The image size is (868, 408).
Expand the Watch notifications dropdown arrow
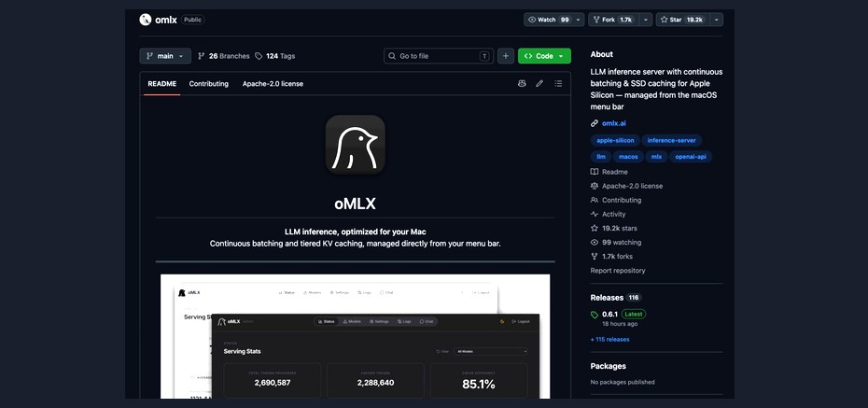pos(579,20)
